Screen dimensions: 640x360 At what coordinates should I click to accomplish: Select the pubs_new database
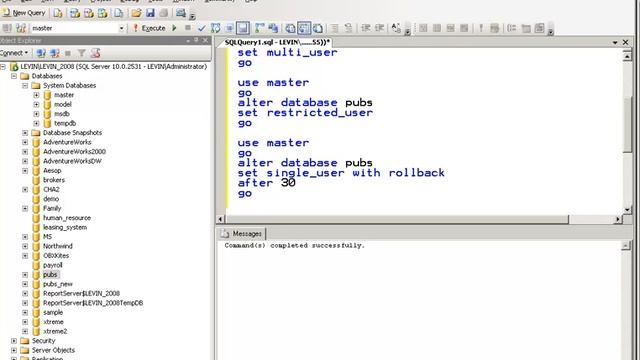point(58,284)
